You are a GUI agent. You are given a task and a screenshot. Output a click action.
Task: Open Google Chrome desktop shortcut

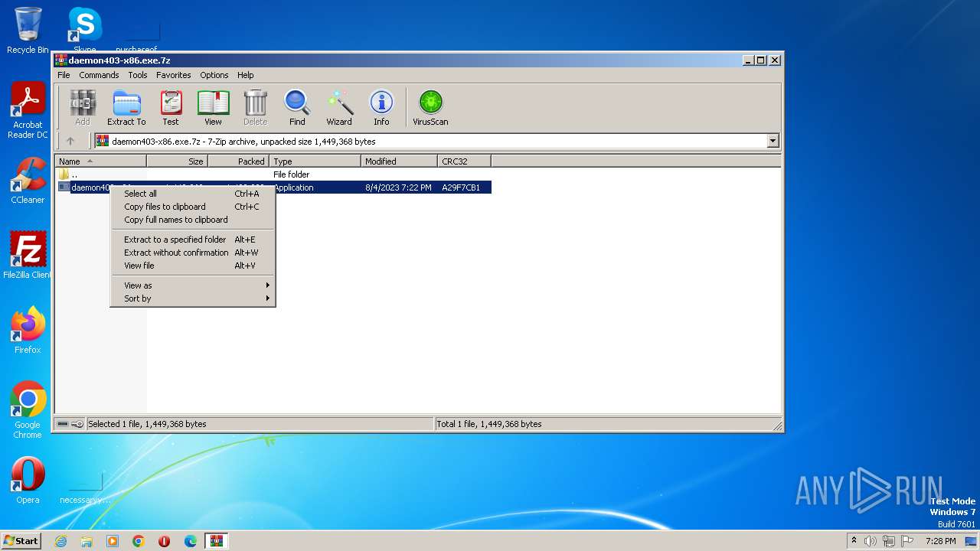tap(28, 410)
